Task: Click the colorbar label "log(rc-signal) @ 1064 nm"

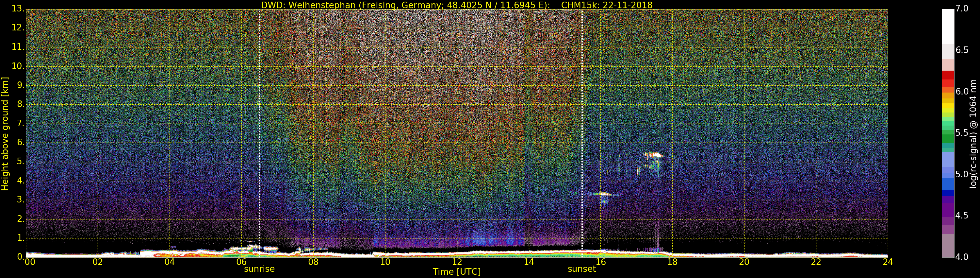Action: click(x=973, y=133)
